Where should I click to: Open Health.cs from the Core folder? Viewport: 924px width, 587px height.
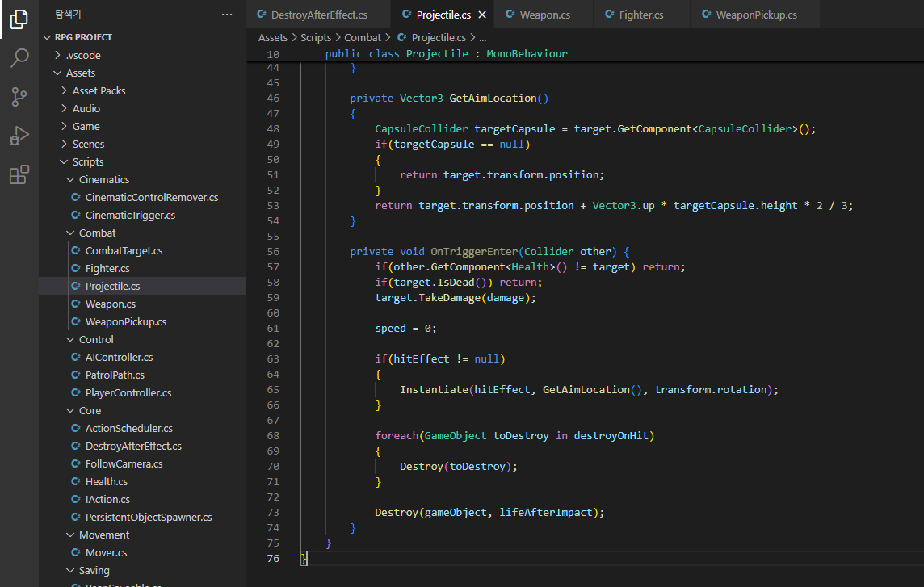coord(106,481)
